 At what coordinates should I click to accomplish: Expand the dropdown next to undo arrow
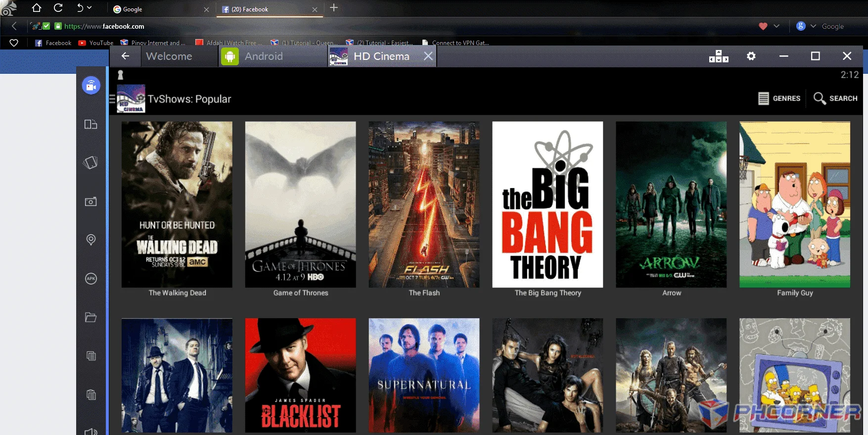coord(90,7)
